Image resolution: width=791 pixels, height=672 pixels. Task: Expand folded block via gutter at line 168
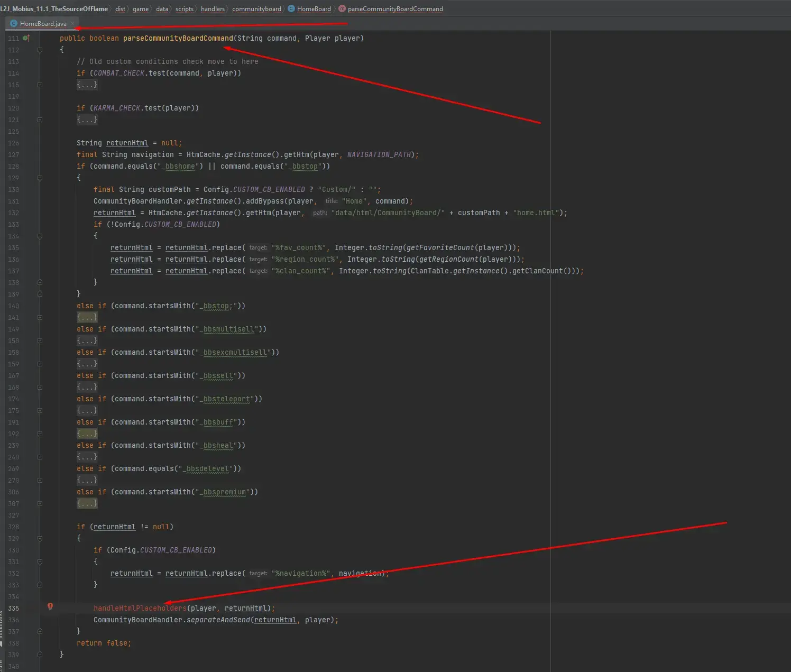[x=40, y=387]
